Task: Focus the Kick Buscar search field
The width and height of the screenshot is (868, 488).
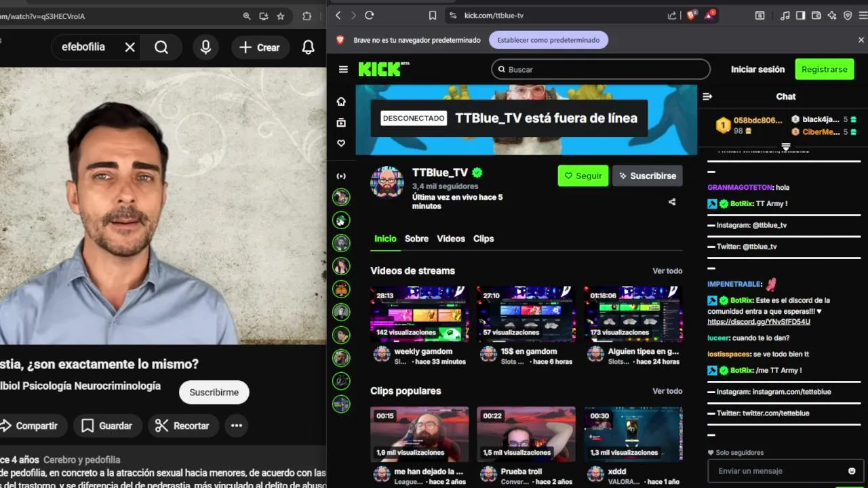Action: pyautogui.click(x=601, y=69)
